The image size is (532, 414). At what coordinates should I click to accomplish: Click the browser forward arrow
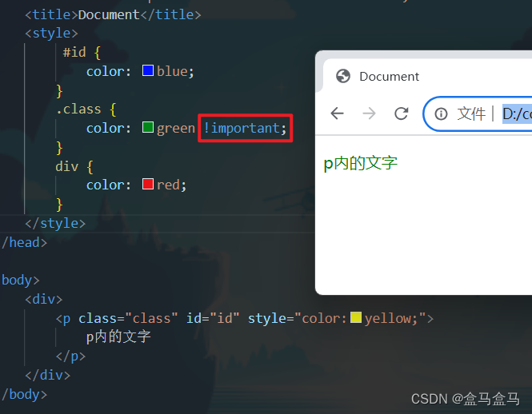(x=369, y=113)
